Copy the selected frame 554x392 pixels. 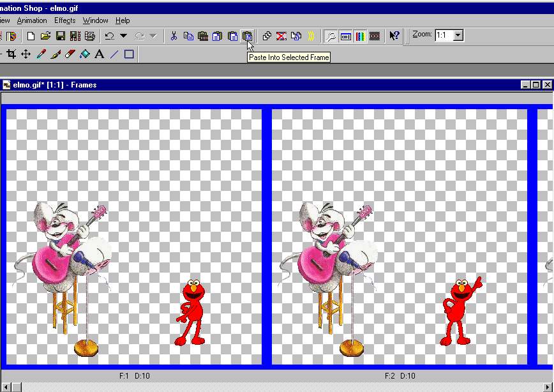[x=188, y=36]
